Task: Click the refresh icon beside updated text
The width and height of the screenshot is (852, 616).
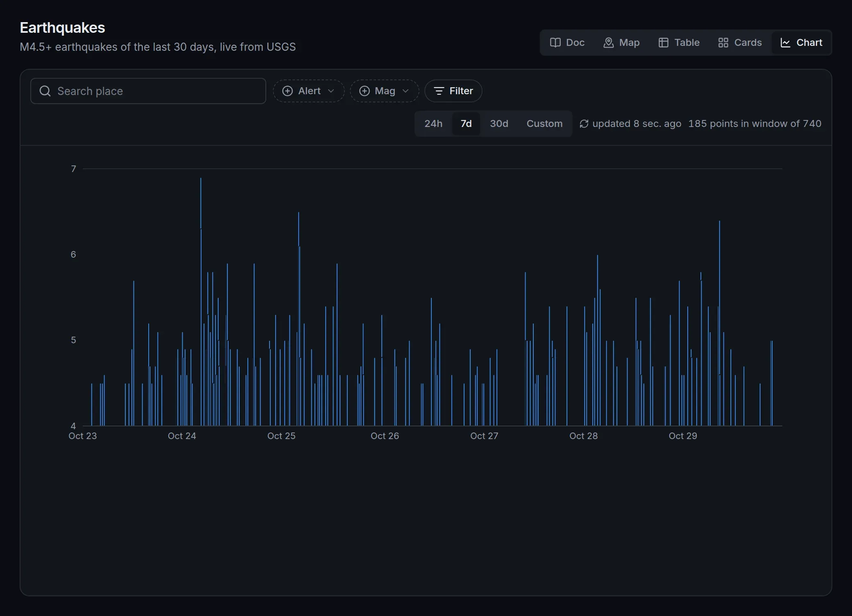Action: click(584, 124)
